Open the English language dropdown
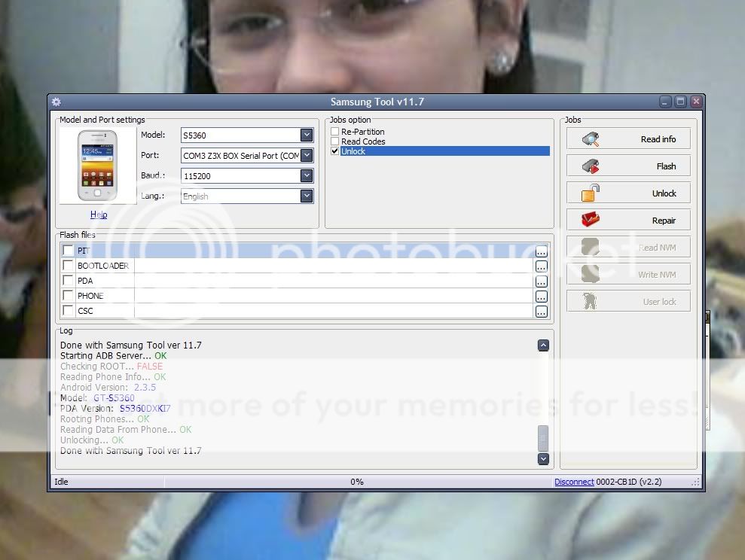745x560 pixels. [307, 196]
